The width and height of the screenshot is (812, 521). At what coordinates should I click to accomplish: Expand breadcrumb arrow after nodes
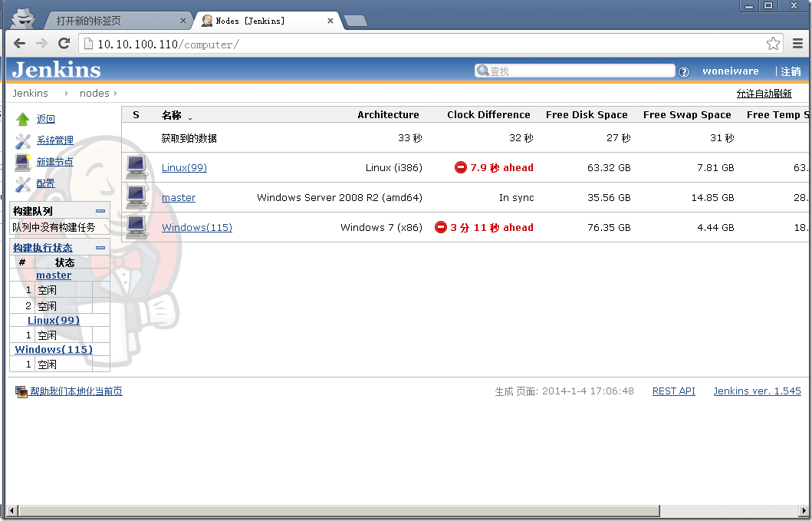coord(116,94)
